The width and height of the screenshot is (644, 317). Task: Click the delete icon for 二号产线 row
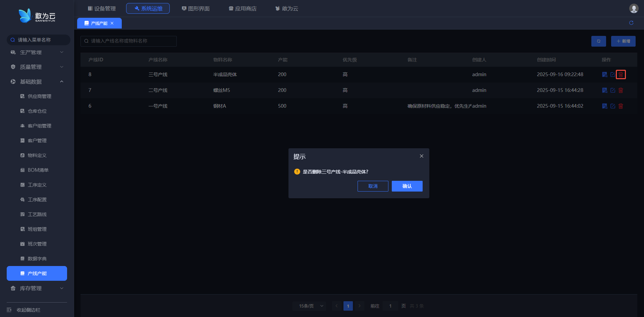[x=621, y=90]
